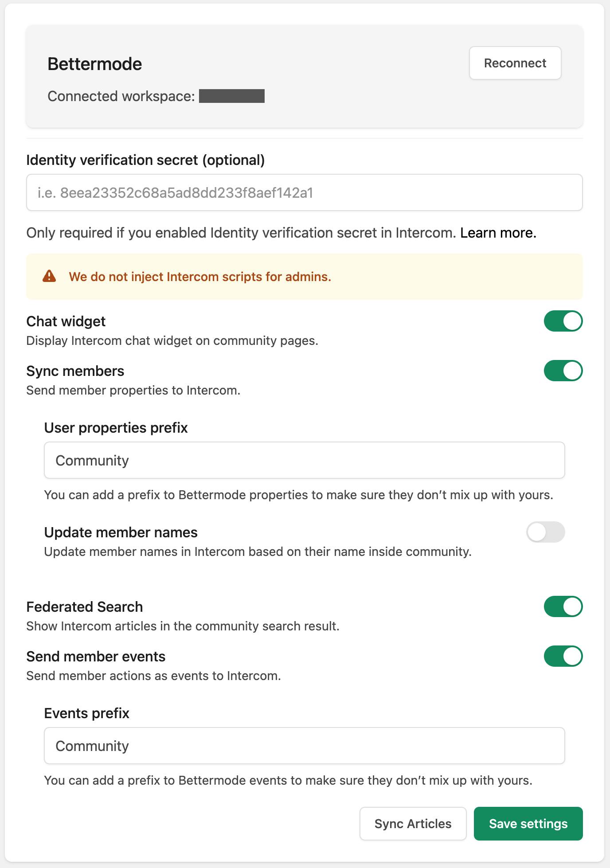
Task: Switch off Send member events
Action: coord(563,657)
